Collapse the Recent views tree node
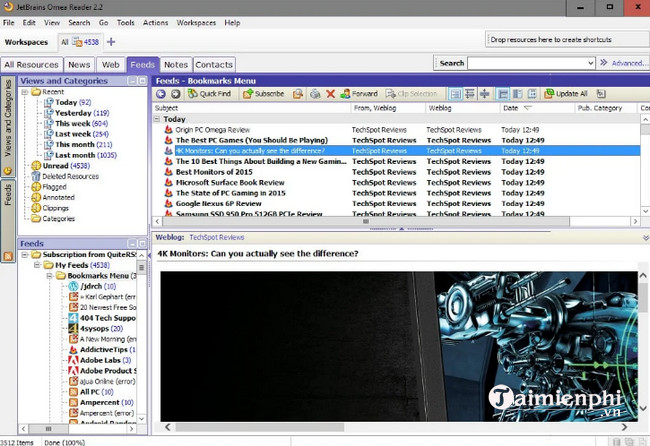Screen dimensions: 650x446 pyautogui.click(x=23, y=91)
